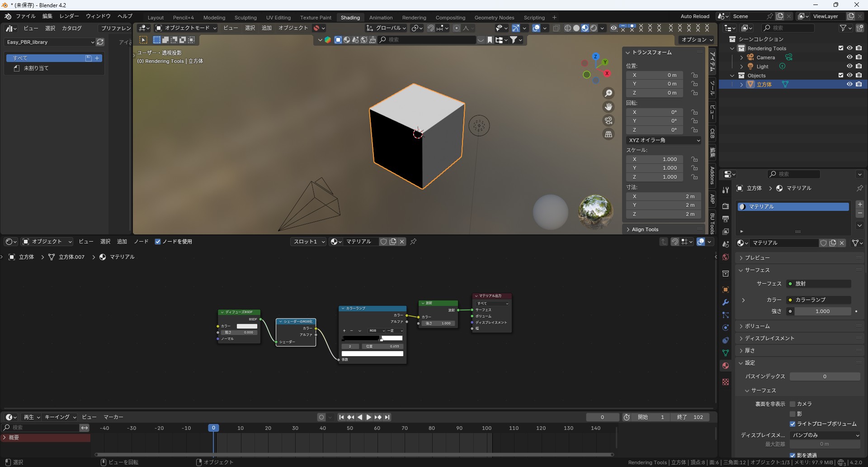Toggle the 'カメラ' backface culling checkbox
This screenshot has height=467, width=868.
click(793, 404)
